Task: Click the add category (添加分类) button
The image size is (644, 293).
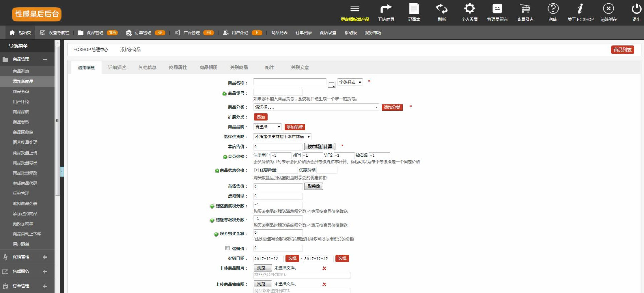Action: (392, 107)
